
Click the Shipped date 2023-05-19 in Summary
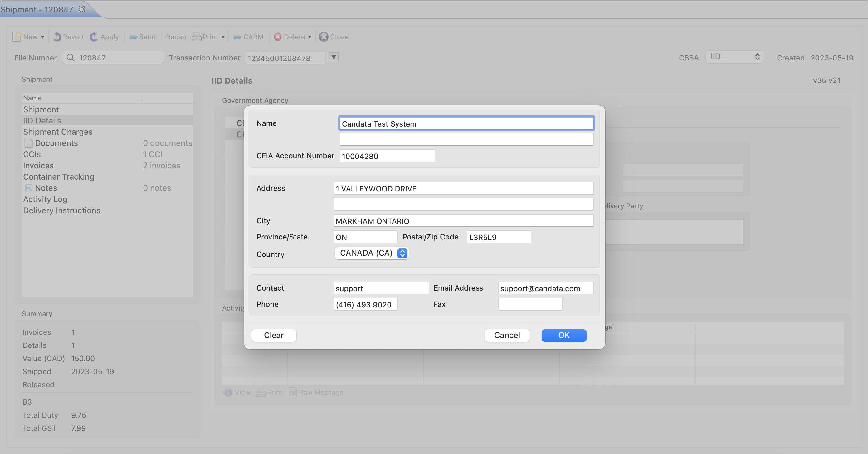coord(93,371)
